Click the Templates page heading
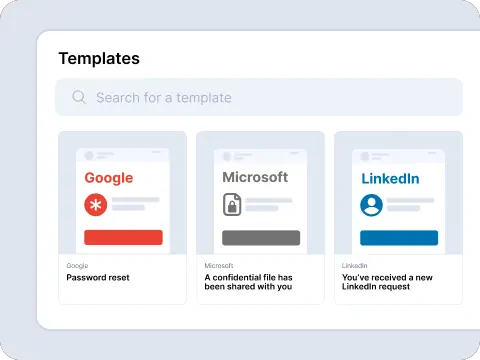This screenshot has width=480, height=360. click(x=99, y=59)
